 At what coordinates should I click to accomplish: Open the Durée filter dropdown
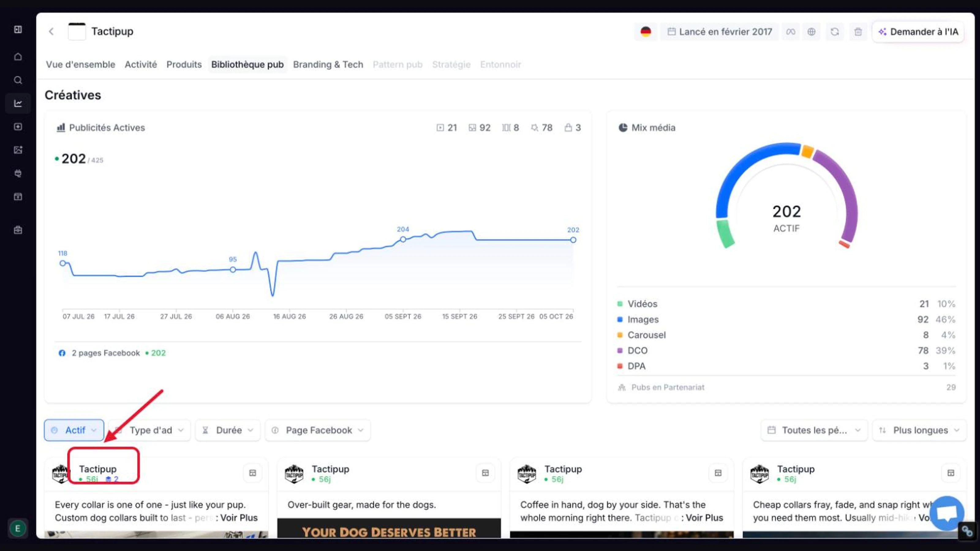[x=228, y=430]
